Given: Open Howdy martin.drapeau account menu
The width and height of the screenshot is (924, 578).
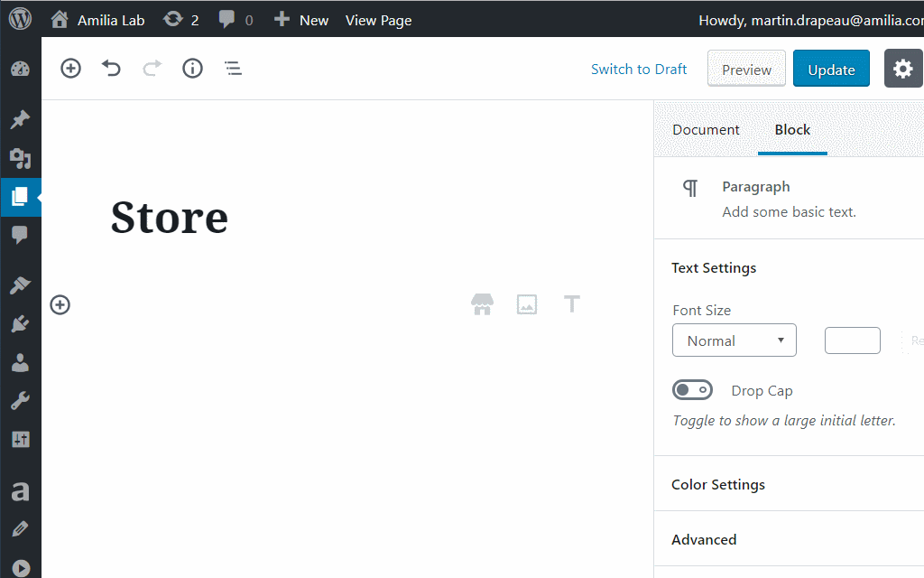Looking at the screenshot, I should (811, 20).
